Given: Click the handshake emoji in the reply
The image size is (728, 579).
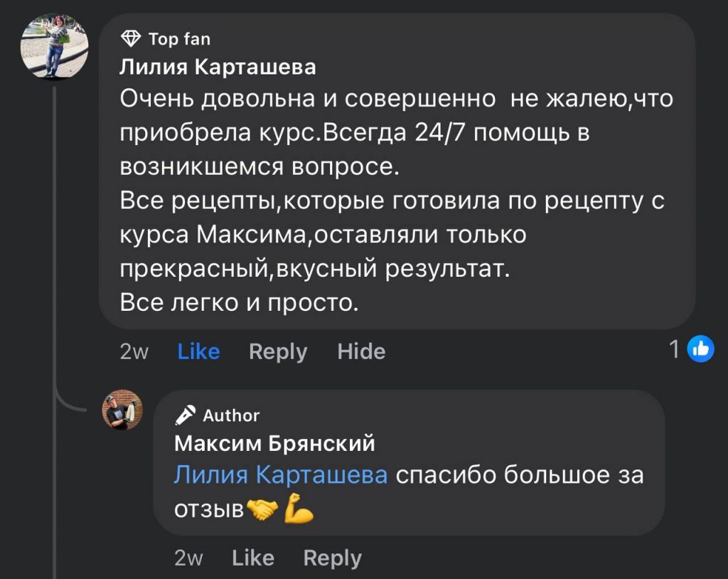Looking at the screenshot, I should pos(262,509).
